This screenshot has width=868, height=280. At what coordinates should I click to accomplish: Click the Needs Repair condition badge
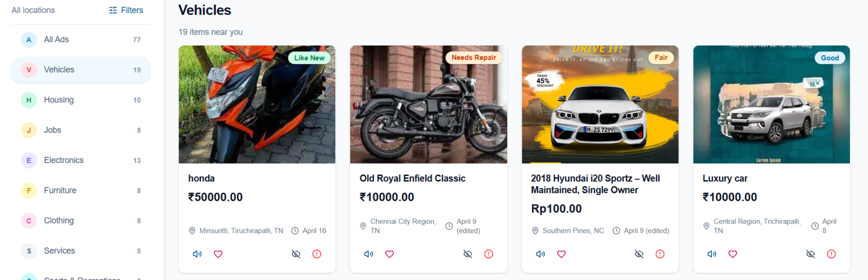pyautogui.click(x=474, y=57)
